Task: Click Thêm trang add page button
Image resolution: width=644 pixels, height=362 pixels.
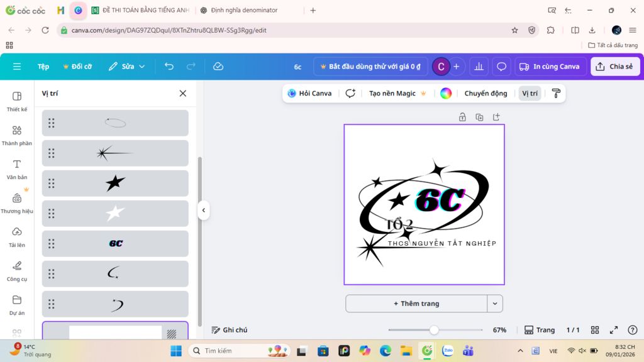Action: tap(416, 304)
